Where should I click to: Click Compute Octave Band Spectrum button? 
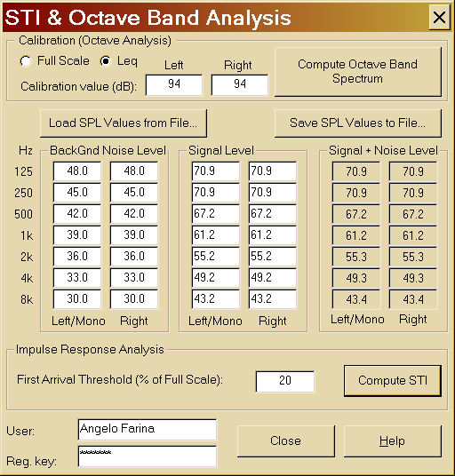[x=358, y=72]
